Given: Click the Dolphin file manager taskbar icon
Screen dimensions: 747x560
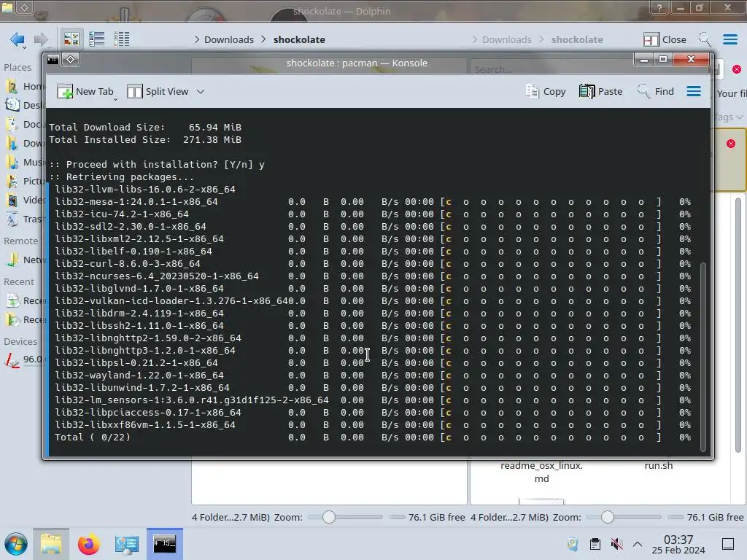Looking at the screenshot, I should coord(51,544).
